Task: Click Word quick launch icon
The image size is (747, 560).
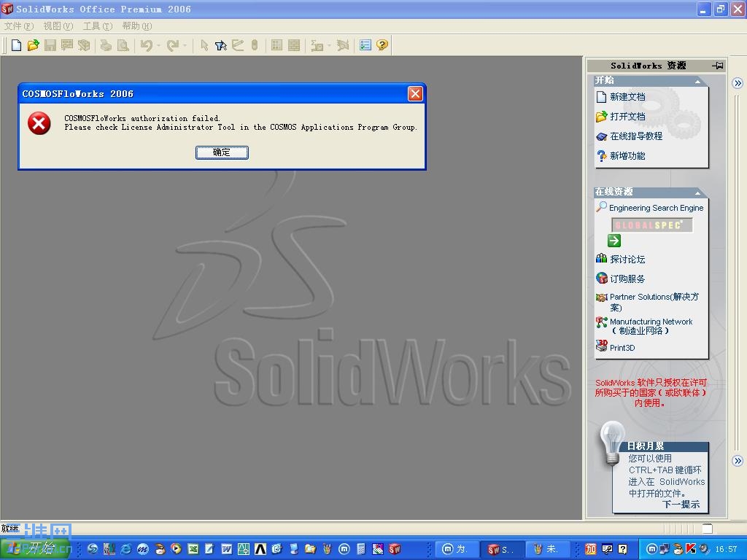Action: pyautogui.click(x=227, y=549)
